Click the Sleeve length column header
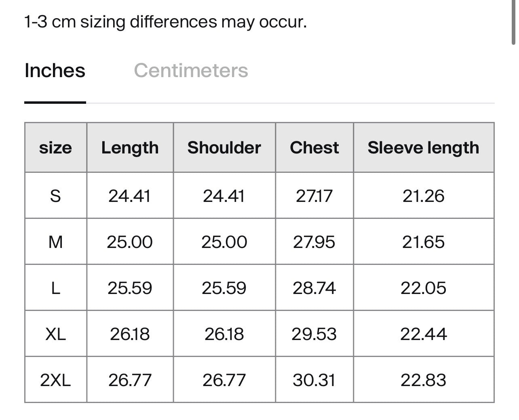 click(424, 148)
